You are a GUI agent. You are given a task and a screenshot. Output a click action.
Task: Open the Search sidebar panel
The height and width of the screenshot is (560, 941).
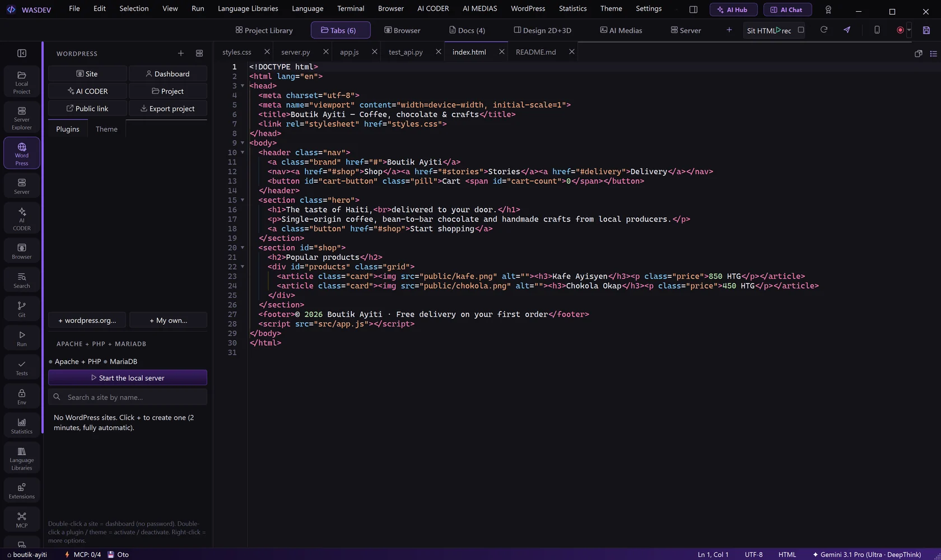tap(22, 280)
